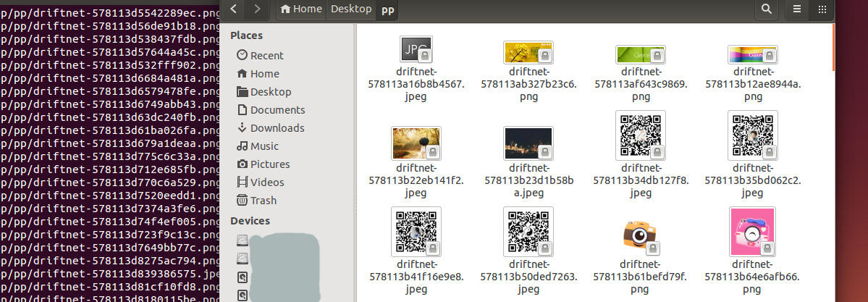Click terminal line driftnet-578113d775c6c33a.png
Viewport: 868px width, 302px height.
109,156
